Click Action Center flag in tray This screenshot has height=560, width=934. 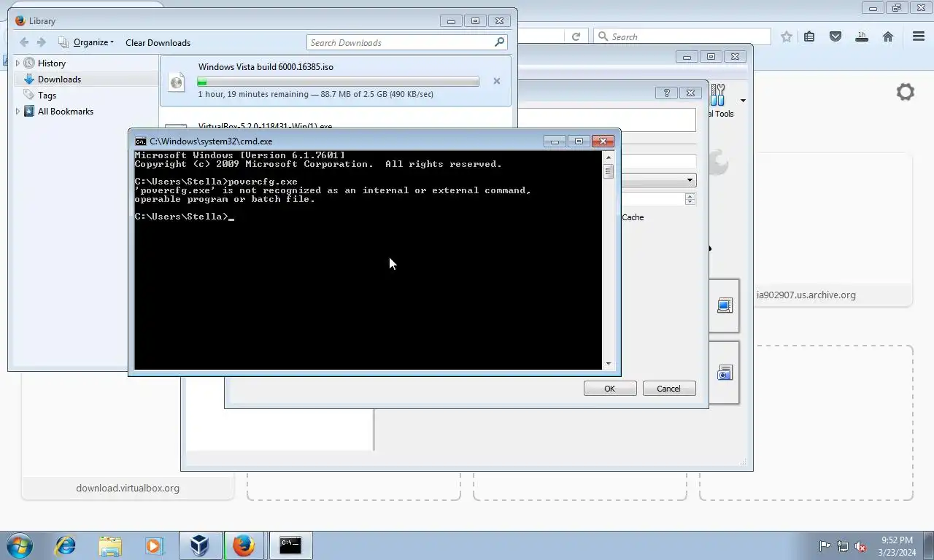(825, 546)
